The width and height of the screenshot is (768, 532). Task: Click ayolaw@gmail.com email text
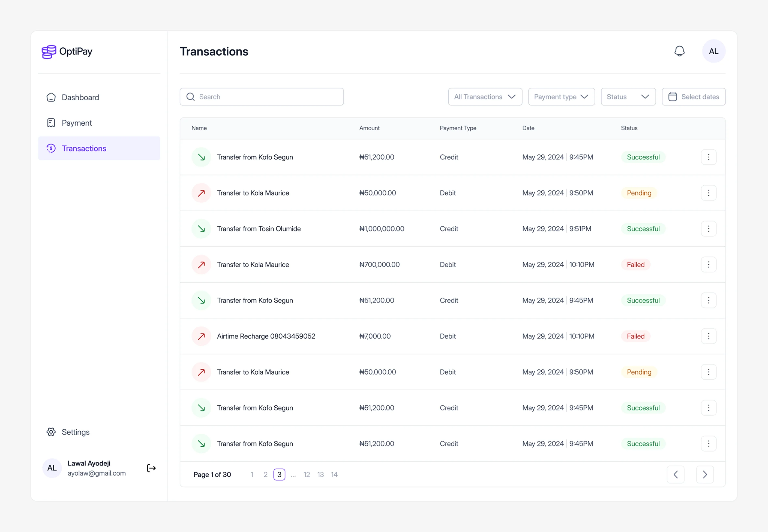pos(97,473)
